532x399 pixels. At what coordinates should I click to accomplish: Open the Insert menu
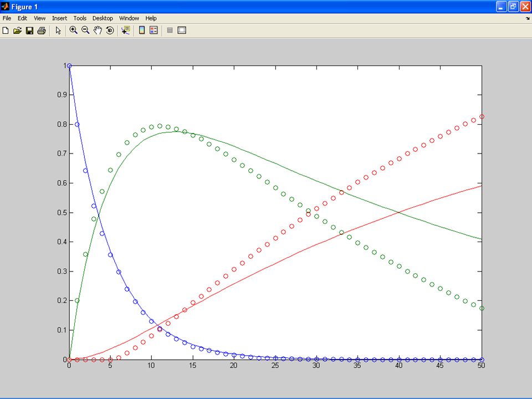pyautogui.click(x=59, y=18)
